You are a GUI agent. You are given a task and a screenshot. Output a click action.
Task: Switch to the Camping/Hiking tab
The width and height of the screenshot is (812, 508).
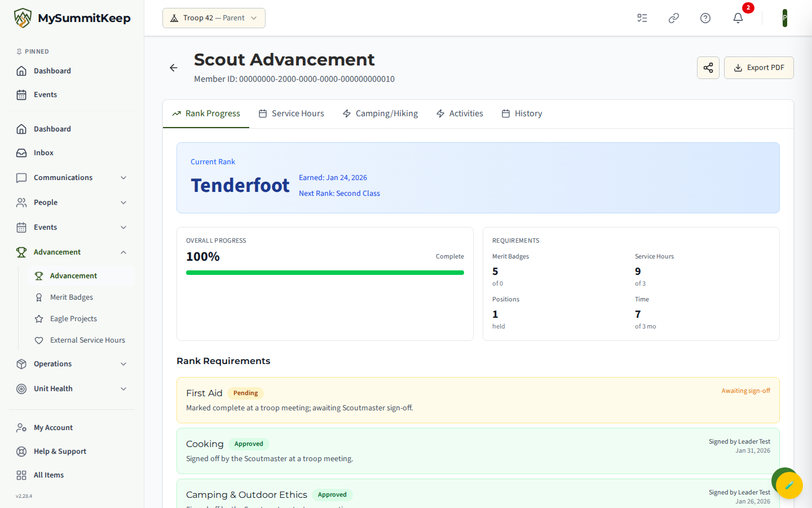coord(380,113)
